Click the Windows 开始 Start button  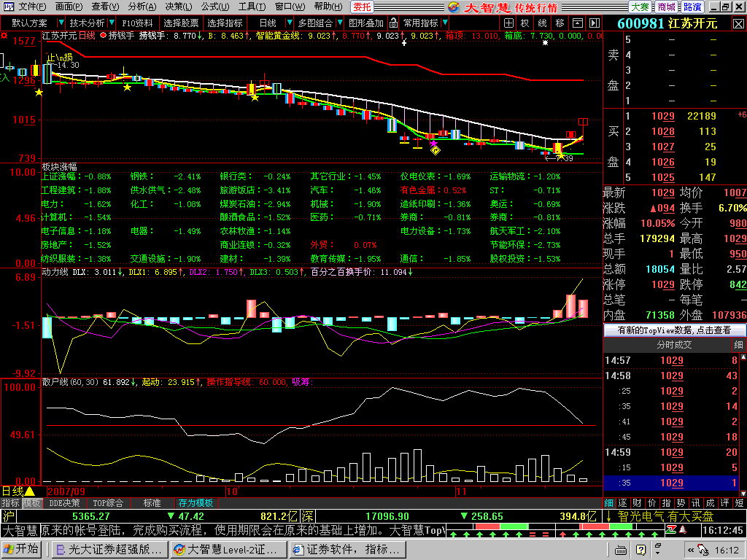pyautogui.click(x=22, y=549)
